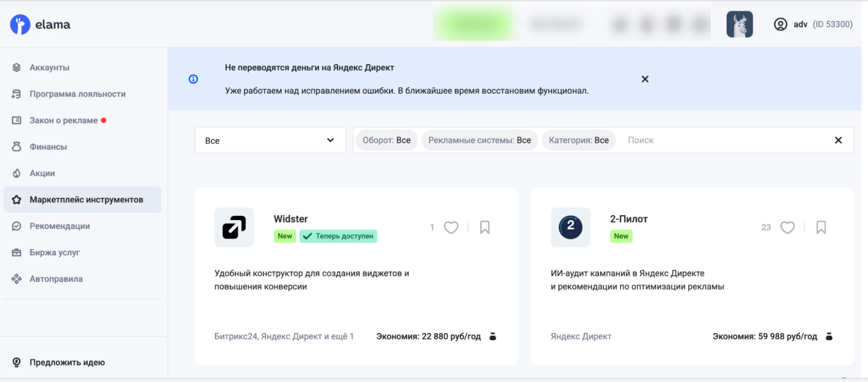Click the Widster description text

312,280
